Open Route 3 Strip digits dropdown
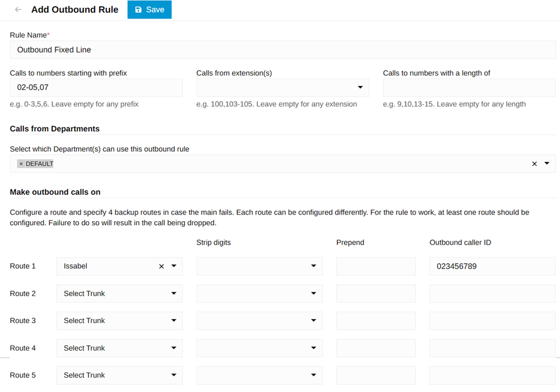Image resolution: width=560 pixels, height=392 pixels. (260, 321)
